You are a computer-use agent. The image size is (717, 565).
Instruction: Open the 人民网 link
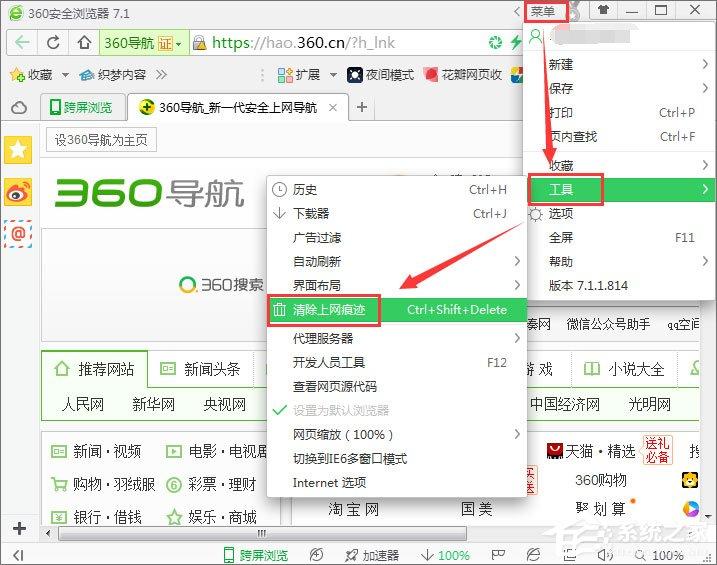(x=83, y=404)
